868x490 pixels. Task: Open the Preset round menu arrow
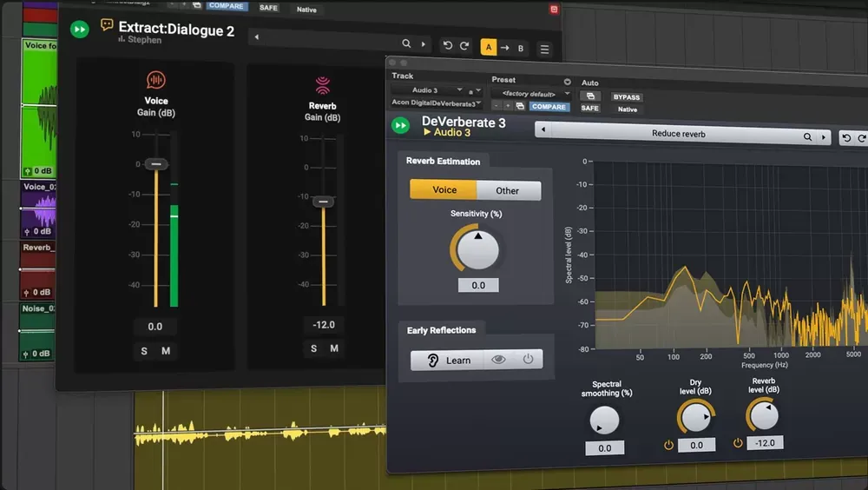coord(567,82)
